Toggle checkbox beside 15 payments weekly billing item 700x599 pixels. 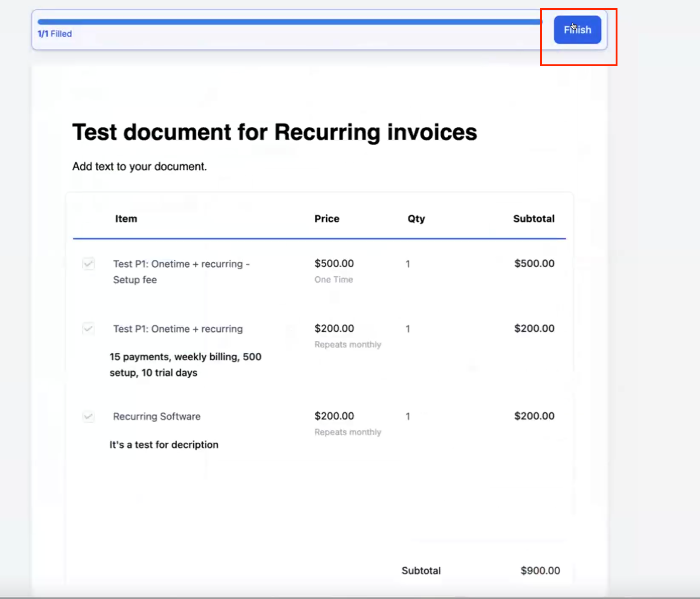(x=89, y=329)
